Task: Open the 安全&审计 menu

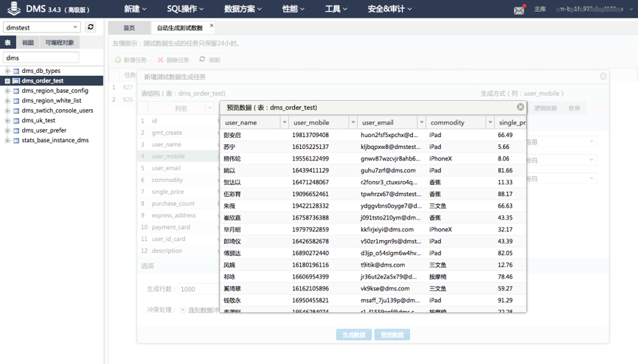Action: 389,9
